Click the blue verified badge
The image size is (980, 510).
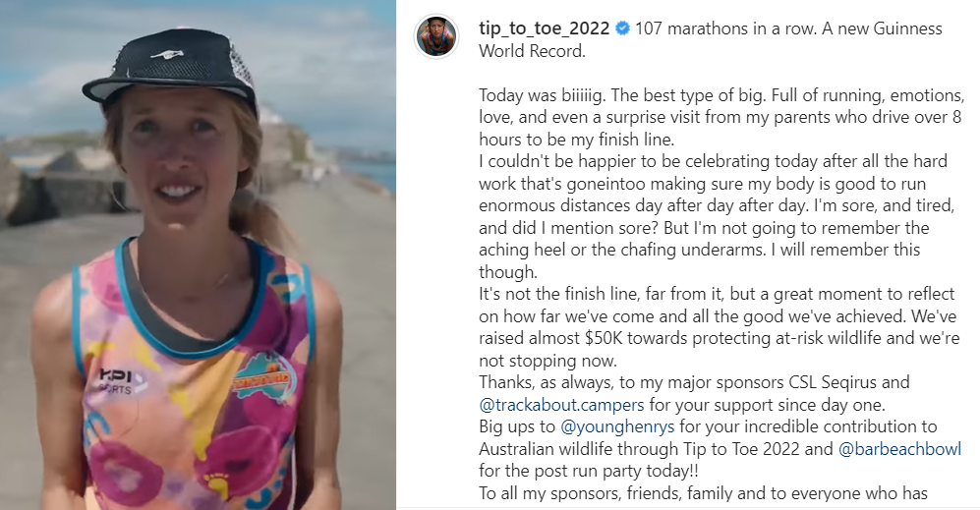(x=622, y=28)
